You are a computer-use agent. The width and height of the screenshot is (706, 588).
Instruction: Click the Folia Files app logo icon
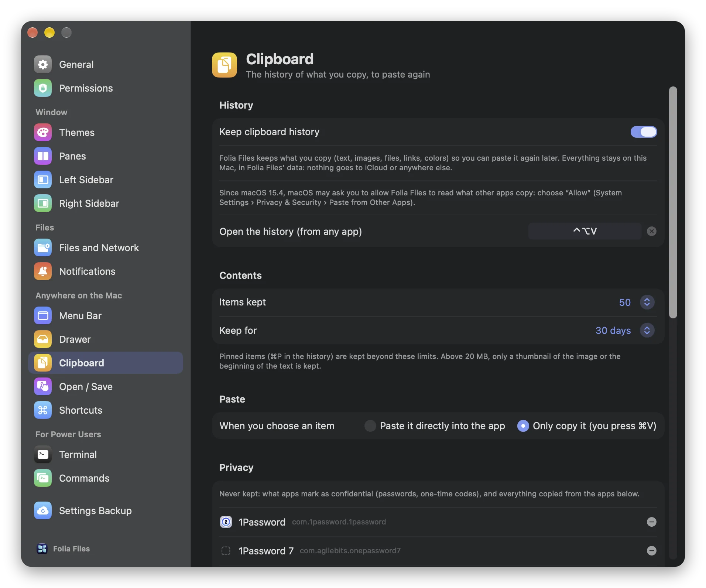[x=42, y=549]
